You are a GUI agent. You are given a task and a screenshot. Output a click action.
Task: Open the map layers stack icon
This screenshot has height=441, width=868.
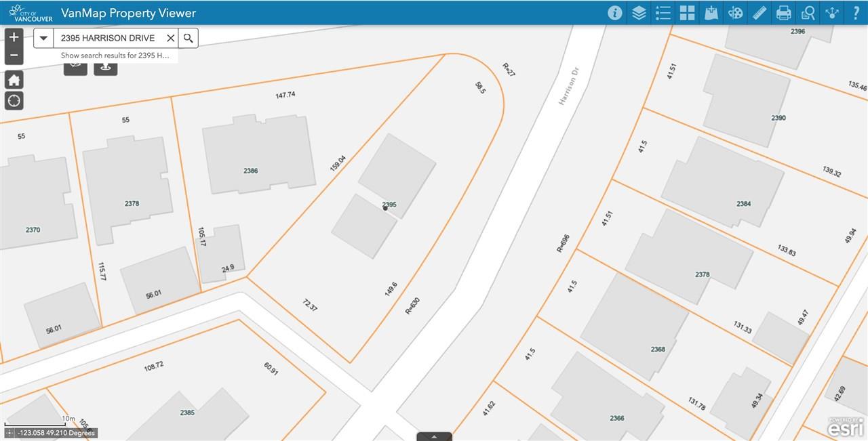click(639, 13)
